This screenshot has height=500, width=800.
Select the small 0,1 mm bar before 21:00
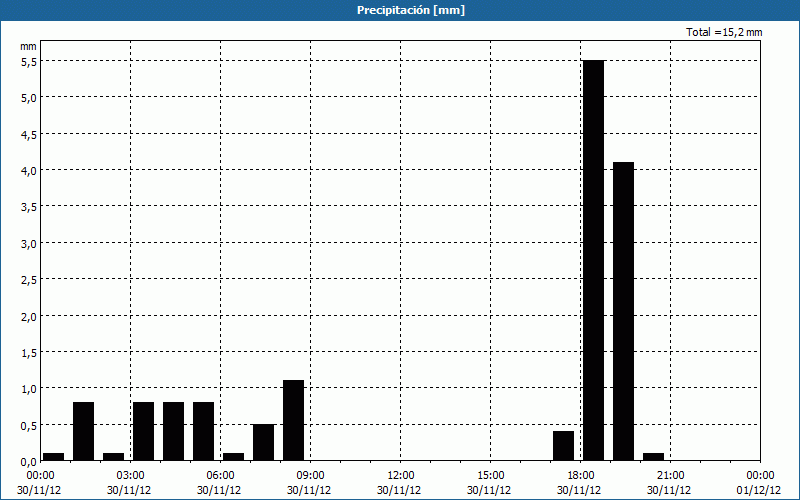pyautogui.click(x=654, y=457)
